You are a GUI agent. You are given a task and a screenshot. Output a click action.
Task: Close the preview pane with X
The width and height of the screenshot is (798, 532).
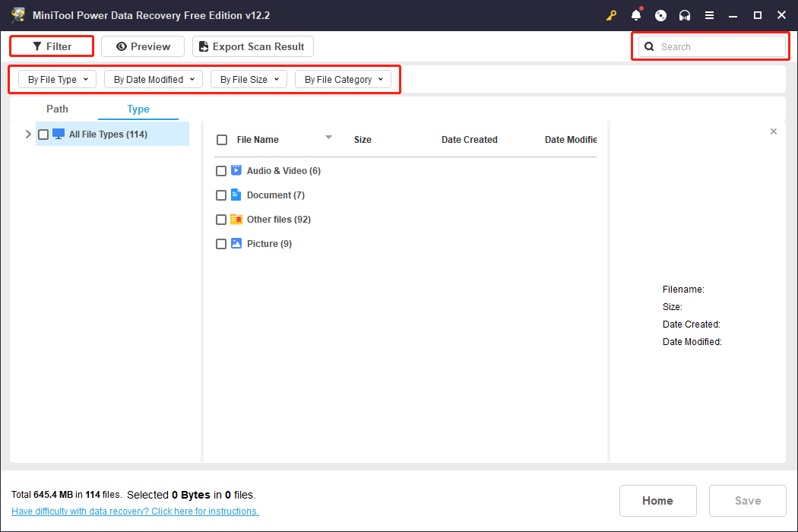coord(774,131)
